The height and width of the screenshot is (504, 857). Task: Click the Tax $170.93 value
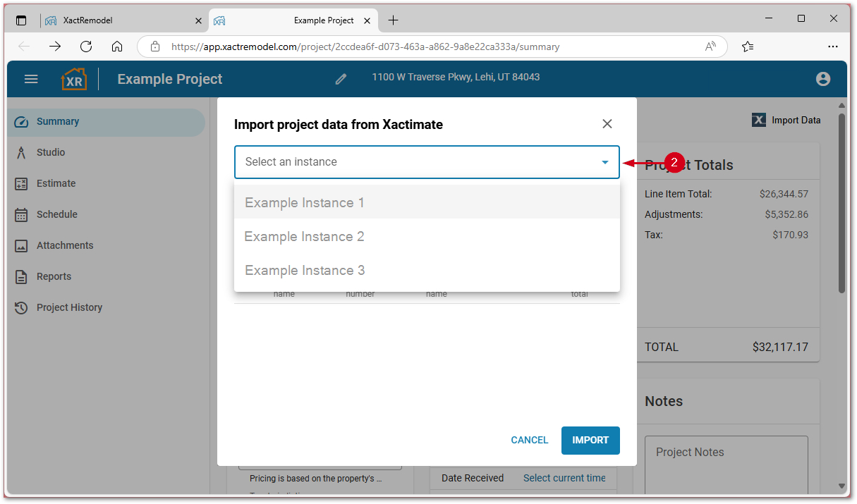tap(790, 235)
